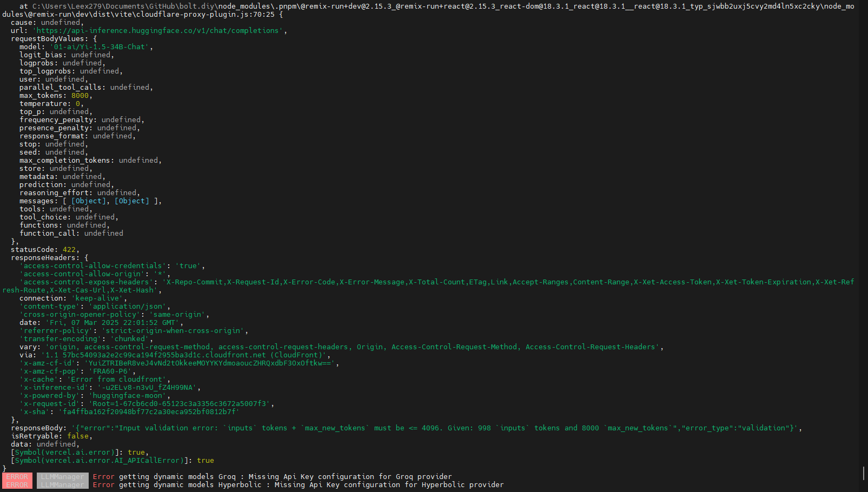Click the 'connection: keep-alive' line
Image resolution: width=868 pixels, height=492 pixels.
tap(74, 298)
